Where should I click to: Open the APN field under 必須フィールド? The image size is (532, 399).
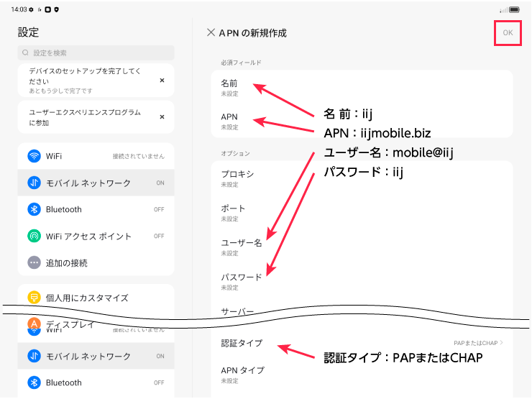tap(362, 121)
